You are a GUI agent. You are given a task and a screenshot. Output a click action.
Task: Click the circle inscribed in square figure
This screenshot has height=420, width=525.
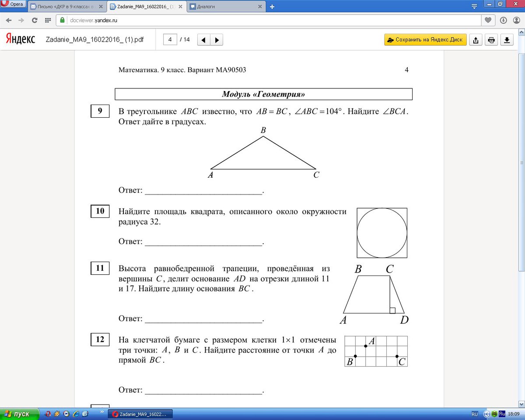(382, 233)
